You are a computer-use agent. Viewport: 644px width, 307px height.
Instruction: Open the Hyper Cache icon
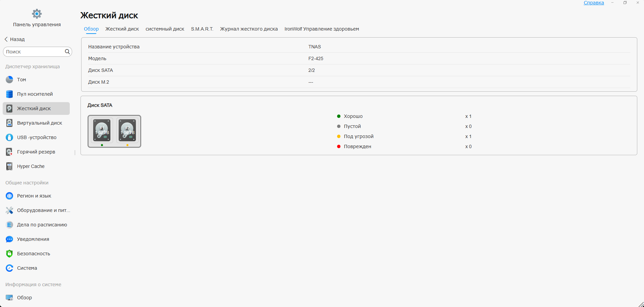click(9, 166)
